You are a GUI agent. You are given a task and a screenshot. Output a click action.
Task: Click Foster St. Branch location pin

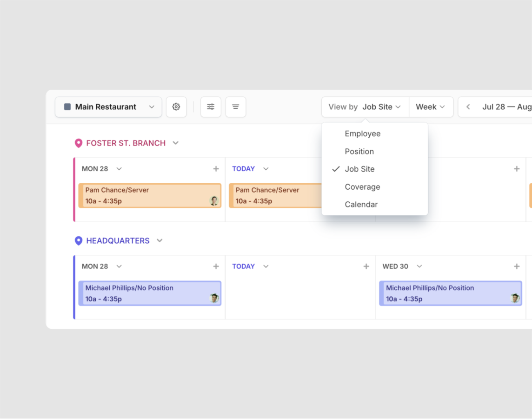point(79,143)
